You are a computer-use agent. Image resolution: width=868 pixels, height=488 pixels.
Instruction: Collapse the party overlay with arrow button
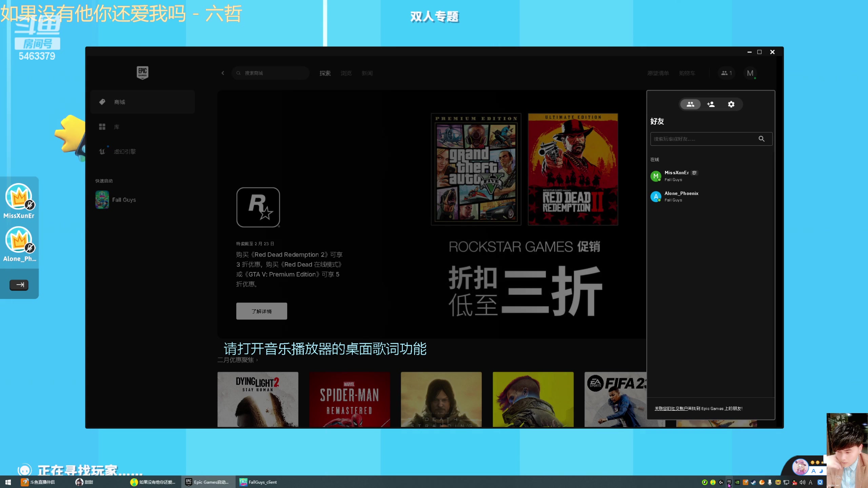click(x=19, y=285)
